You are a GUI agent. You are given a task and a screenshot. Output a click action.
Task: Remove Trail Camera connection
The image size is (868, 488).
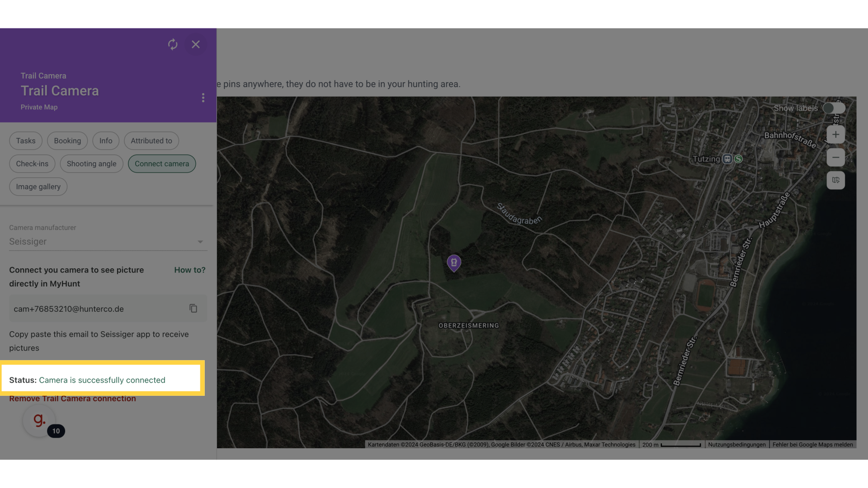[x=72, y=399]
